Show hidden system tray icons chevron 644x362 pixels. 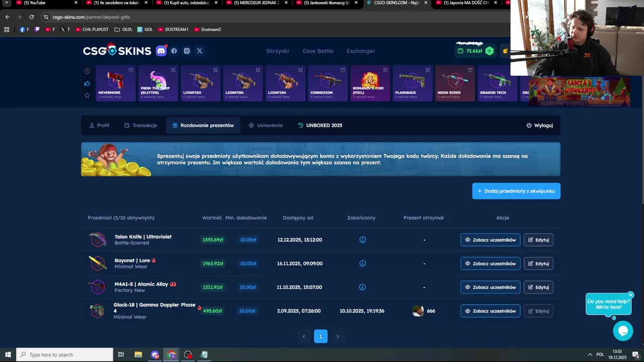pos(590,354)
